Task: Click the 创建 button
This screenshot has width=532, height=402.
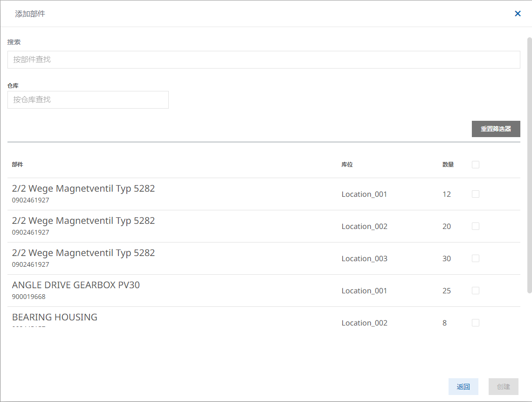Action: pos(503,387)
